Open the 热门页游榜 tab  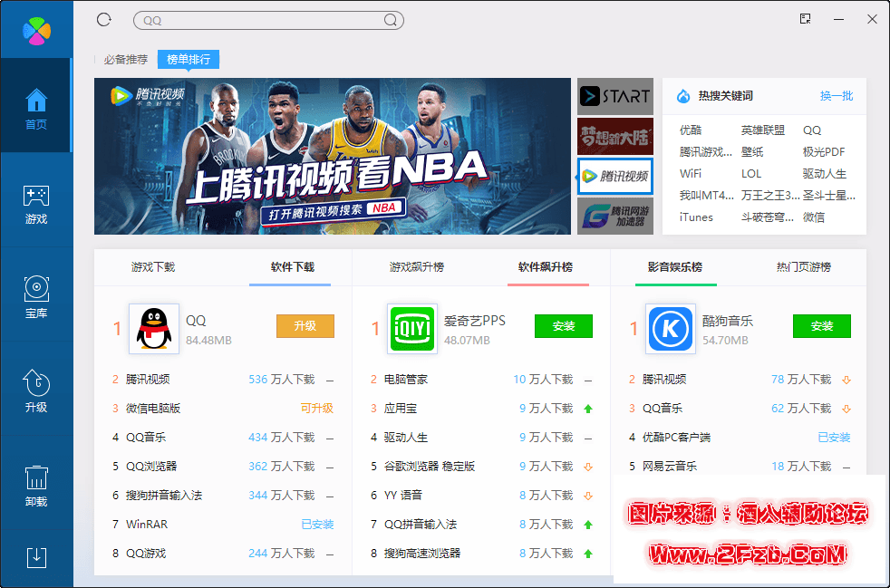coord(804,266)
